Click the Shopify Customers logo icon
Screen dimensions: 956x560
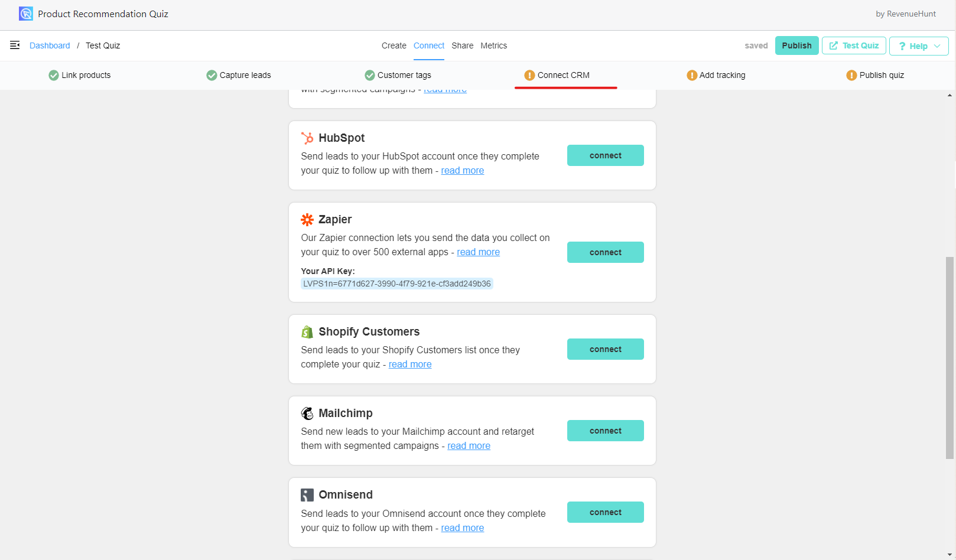(307, 332)
